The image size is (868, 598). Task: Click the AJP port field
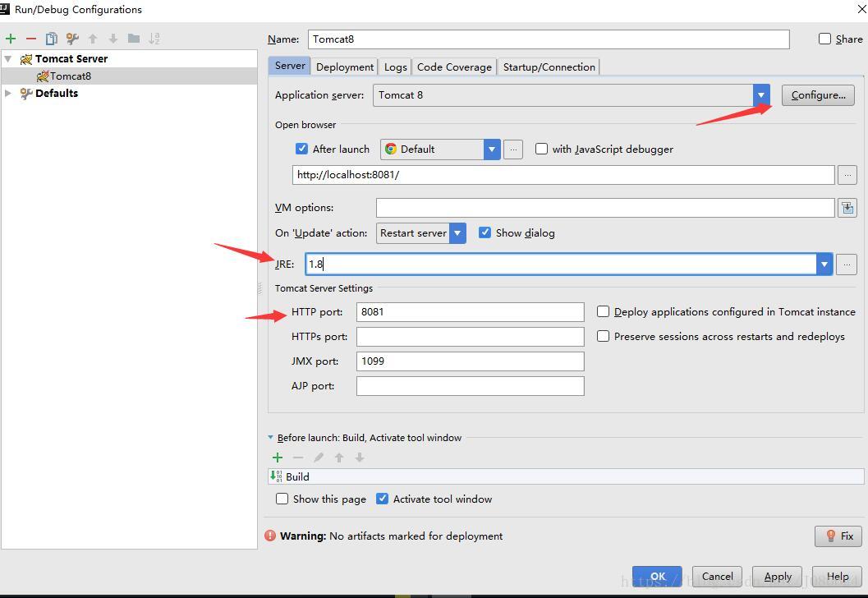point(470,386)
